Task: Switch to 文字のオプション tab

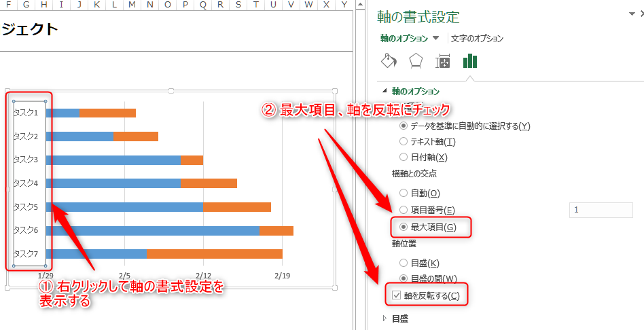Action: click(x=477, y=39)
